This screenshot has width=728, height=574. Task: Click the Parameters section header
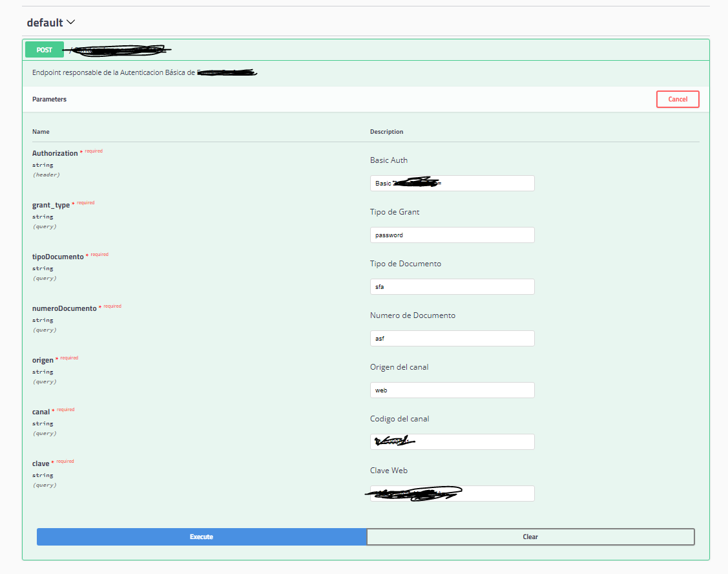tap(49, 99)
